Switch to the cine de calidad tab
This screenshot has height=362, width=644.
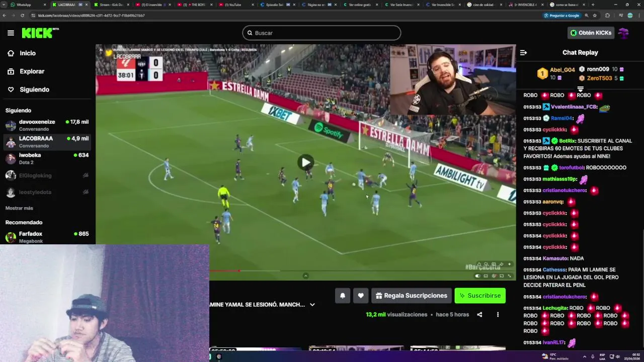coord(484,5)
